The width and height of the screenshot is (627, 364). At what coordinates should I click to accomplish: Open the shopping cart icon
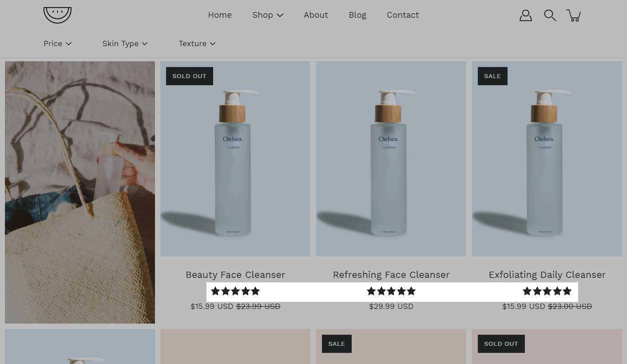coord(574,16)
